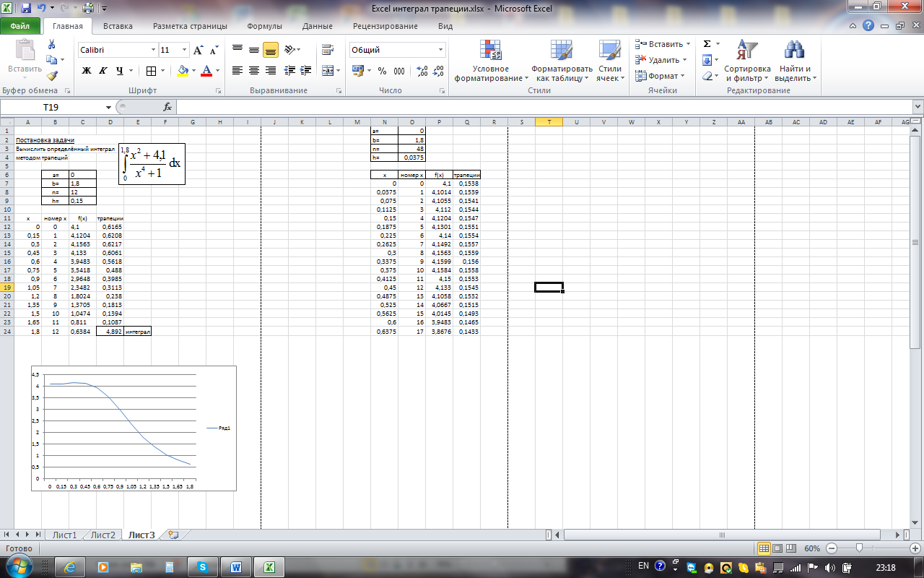Apply the yellow fill color bucket

tap(183, 71)
